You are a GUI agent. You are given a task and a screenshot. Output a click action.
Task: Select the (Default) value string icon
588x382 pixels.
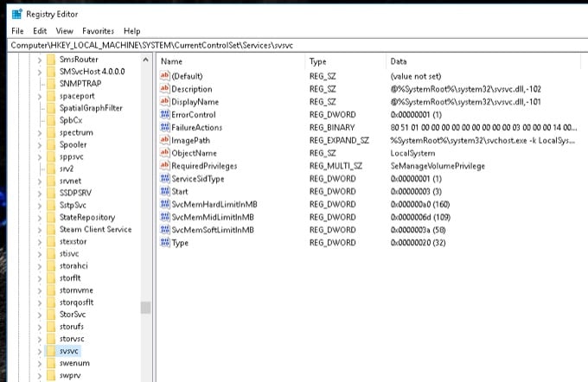(164, 76)
